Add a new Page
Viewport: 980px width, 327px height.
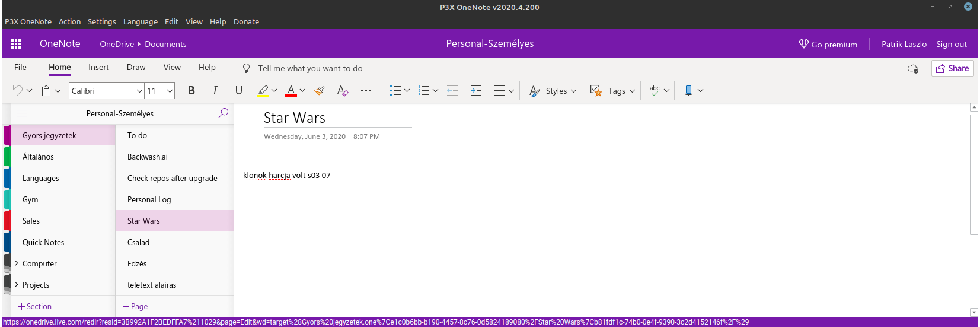tap(135, 306)
